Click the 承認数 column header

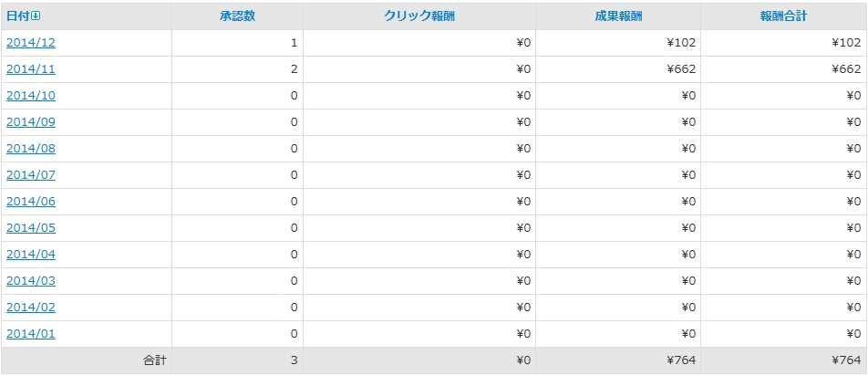[236, 16]
